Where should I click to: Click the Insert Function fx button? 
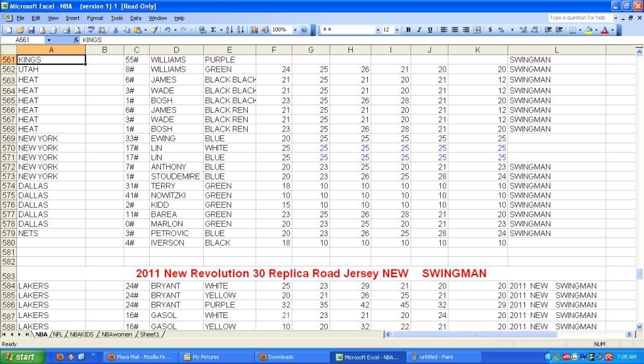pyautogui.click(x=76, y=40)
